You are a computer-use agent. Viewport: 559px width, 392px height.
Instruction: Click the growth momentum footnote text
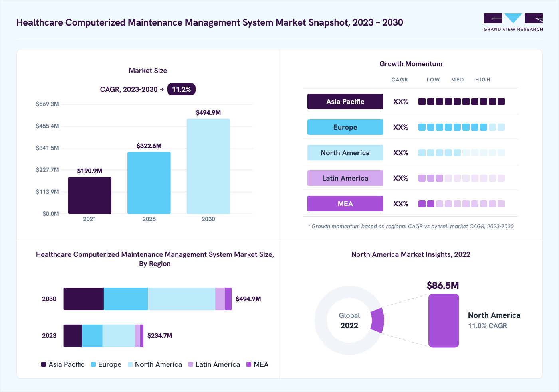coord(411,227)
